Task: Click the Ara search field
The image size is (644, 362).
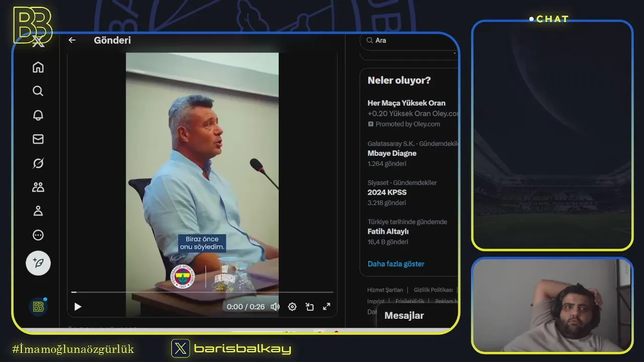Action: (x=409, y=40)
